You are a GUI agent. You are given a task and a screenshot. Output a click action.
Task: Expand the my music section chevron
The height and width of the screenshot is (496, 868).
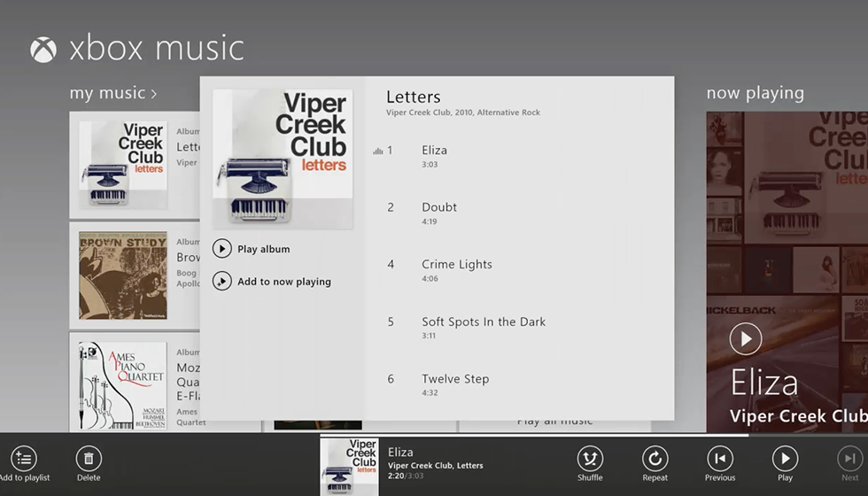coord(153,93)
